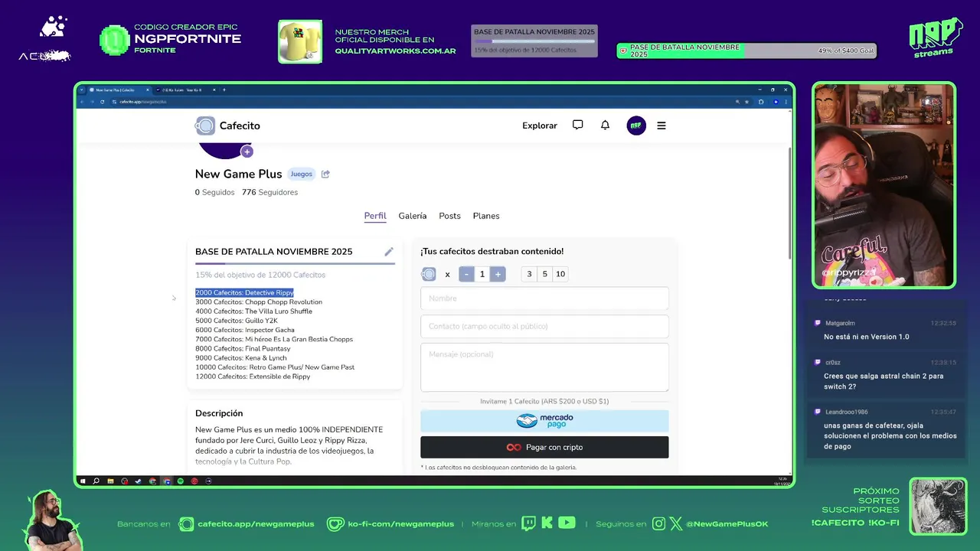The height and width of the screenshot is (551, 980).
Task: Open Steam from the taskbar
Action: [x=139, y=481]
